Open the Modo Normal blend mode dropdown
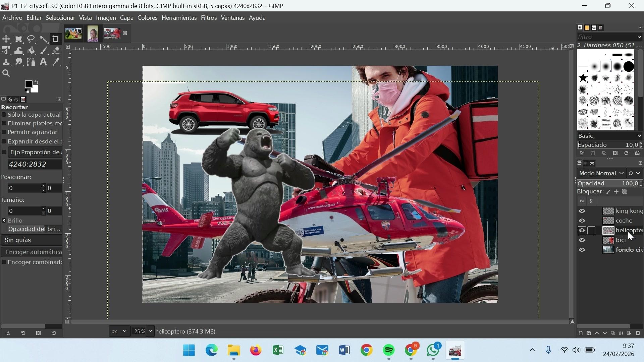This screenshot has width=644, height=362. [601, 173]
